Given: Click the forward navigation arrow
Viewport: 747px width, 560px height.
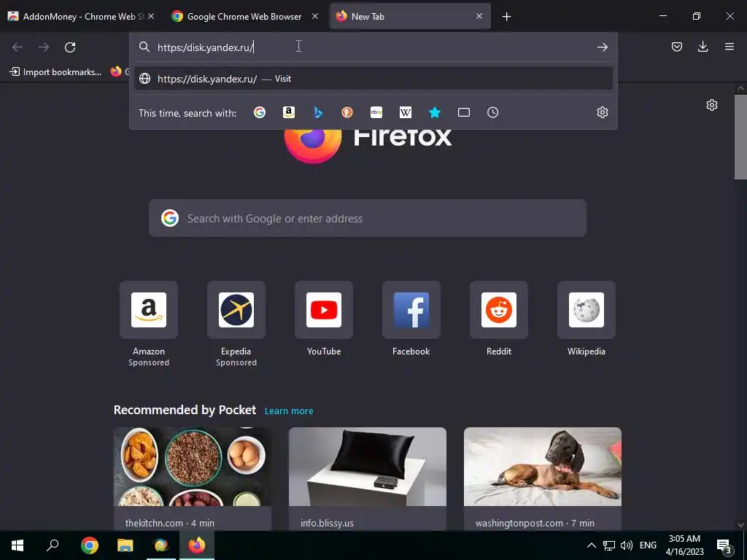Looking at the screenshot, I should pyautogui.click(x=44, y=47).
